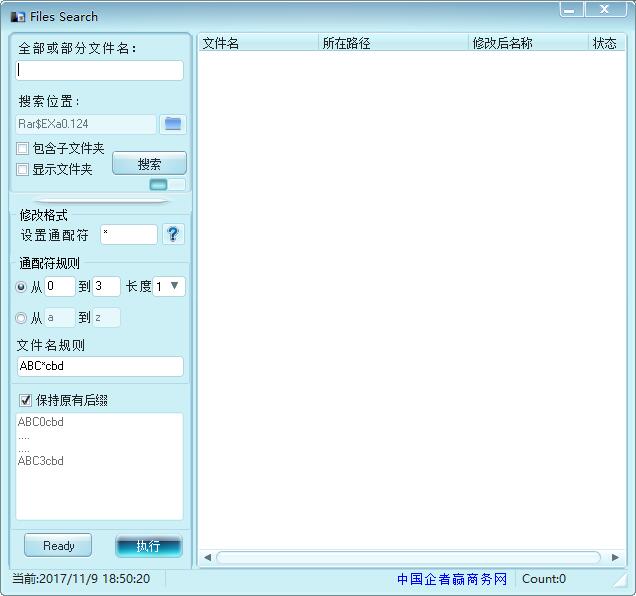Select the letter range 从 a 到 z radio button

click(x=22, y=318)
